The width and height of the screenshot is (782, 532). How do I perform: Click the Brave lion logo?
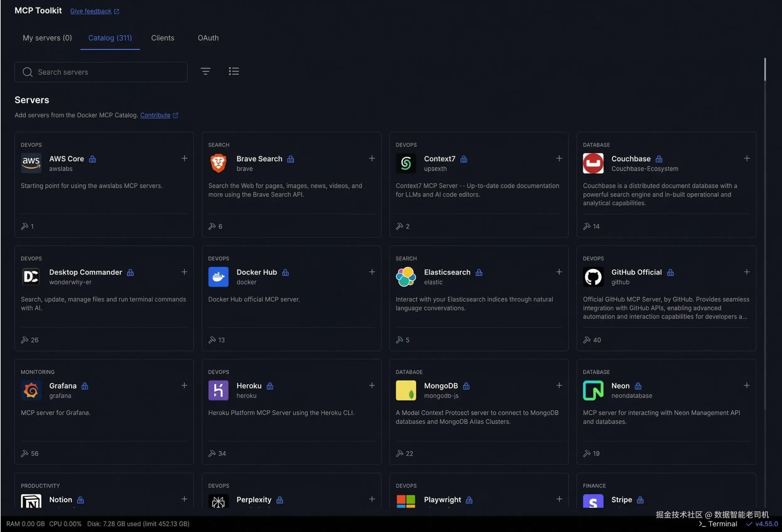click(x=218, y=163)
